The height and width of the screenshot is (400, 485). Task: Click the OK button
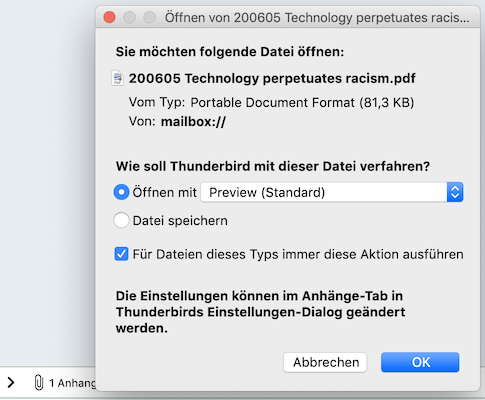pyautogui.click(x=420, y=362)
